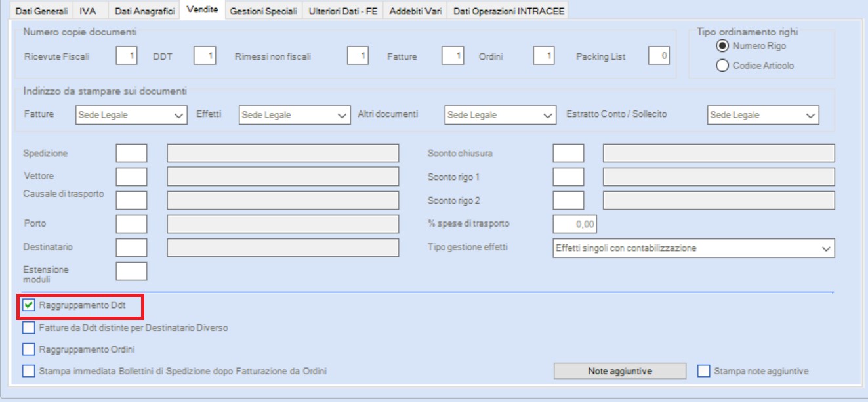This screenshot has width=868, height=402.
Task: Click the Vettore code field
Action: [132, 177]
